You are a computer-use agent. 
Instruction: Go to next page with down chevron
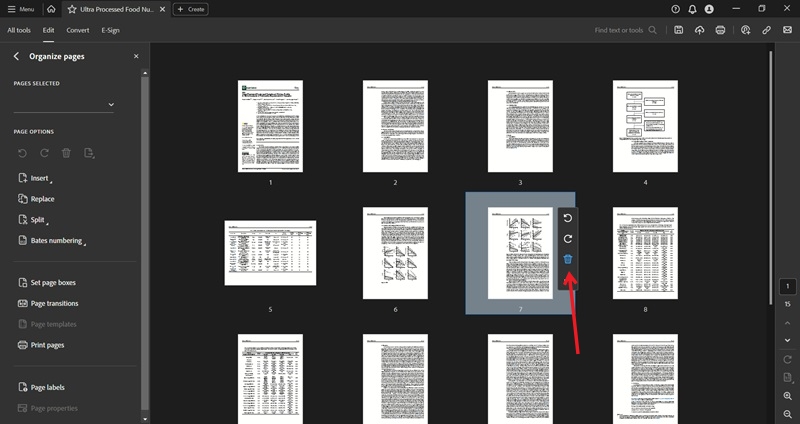click(x=787, y=340)
